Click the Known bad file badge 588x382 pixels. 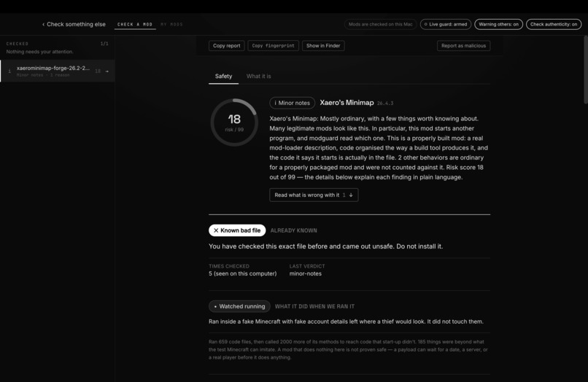[237, 230]
